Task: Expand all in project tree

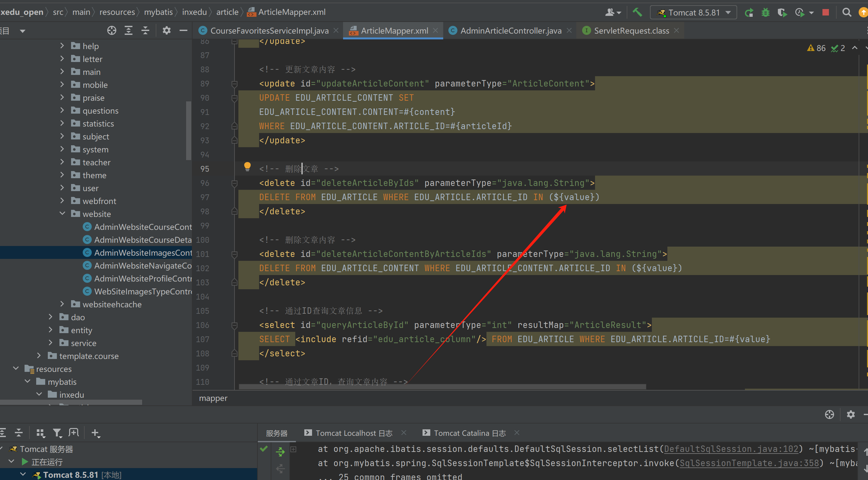Action: [128, 31]
